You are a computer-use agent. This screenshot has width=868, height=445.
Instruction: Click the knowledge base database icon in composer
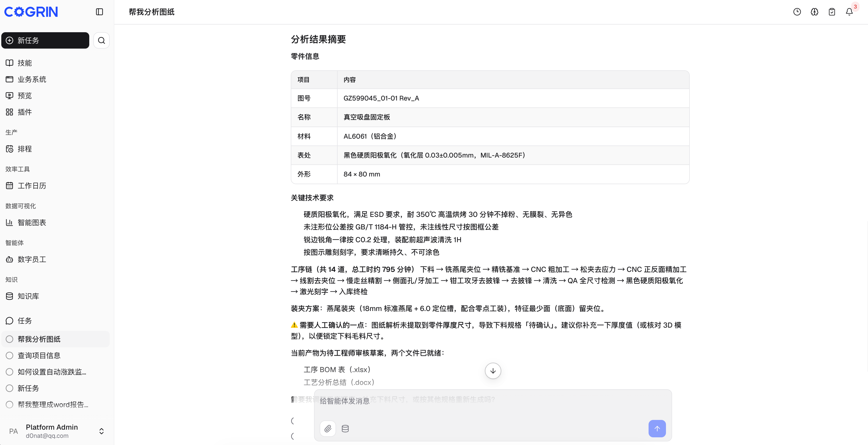tap(345, 428)
